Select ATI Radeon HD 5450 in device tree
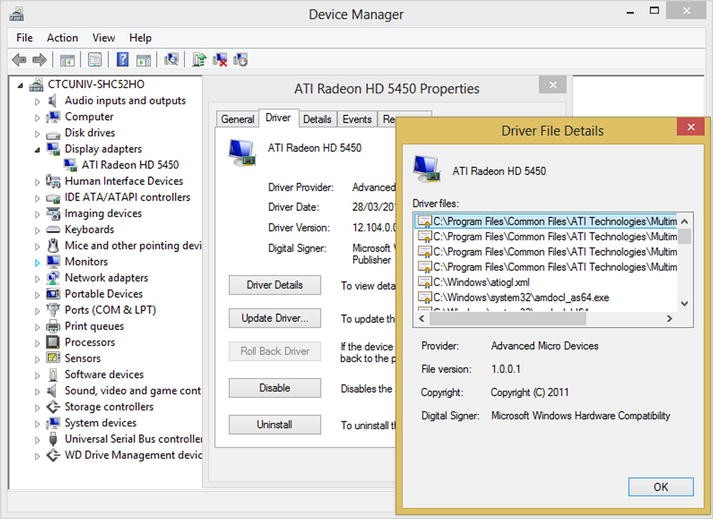The width and height of the screenshot is (713, 519). (x=130, y=165)
